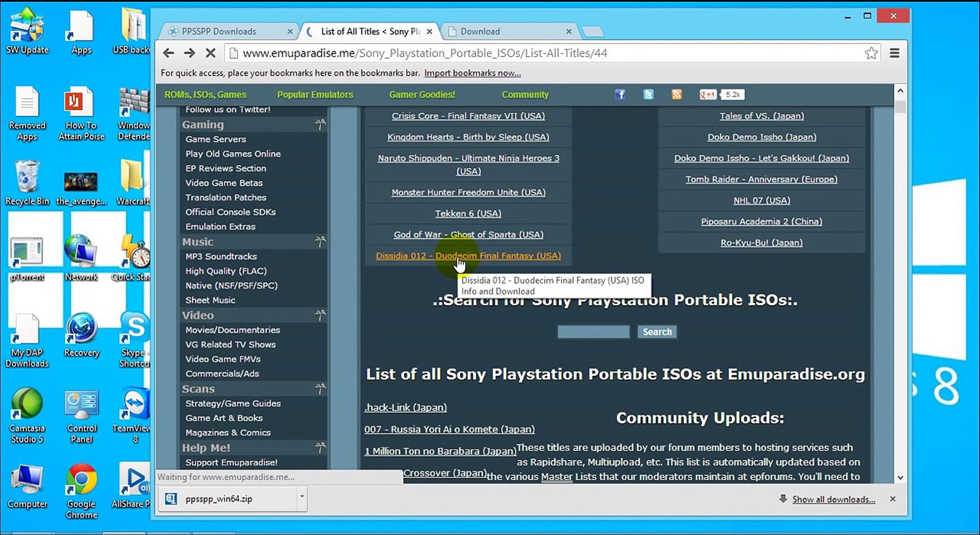Image resolution: width=980 pixels, height=535 pixels.
Task: Open a new browser tab
Action: point(593,32)
